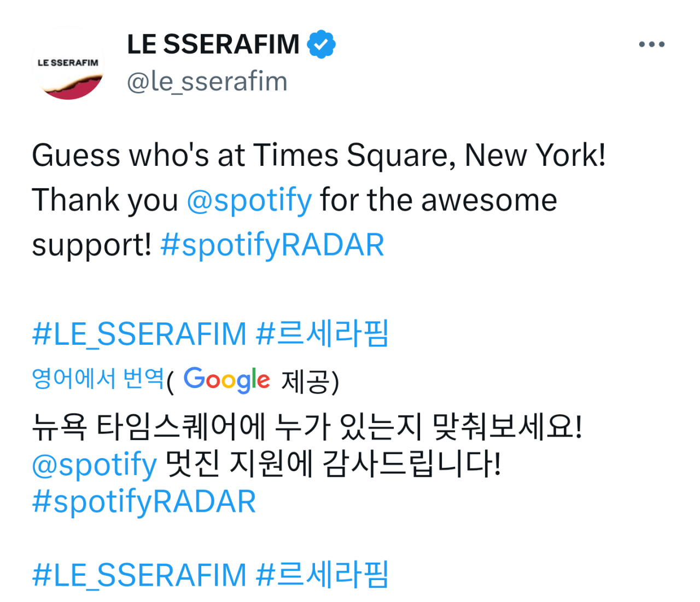Viewport: 700px width, 602px height.
Task: Open @spotify mention in the English tweet
Action: pyautogui.click(x=249, y=200)
